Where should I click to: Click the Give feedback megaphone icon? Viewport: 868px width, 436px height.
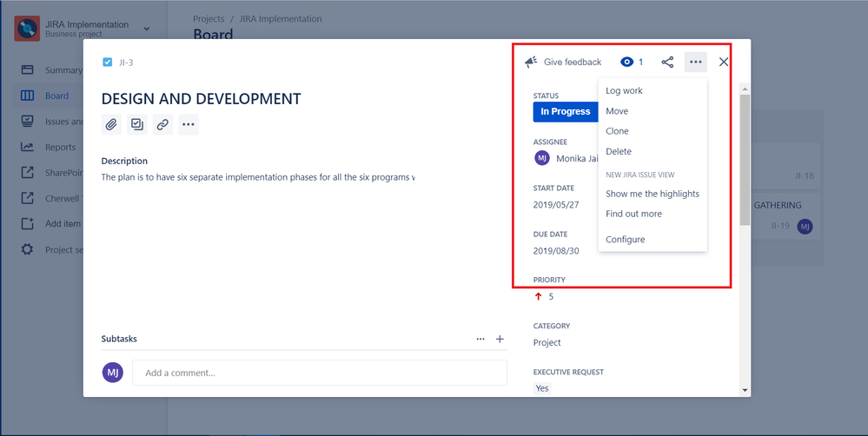click(531, 62)
